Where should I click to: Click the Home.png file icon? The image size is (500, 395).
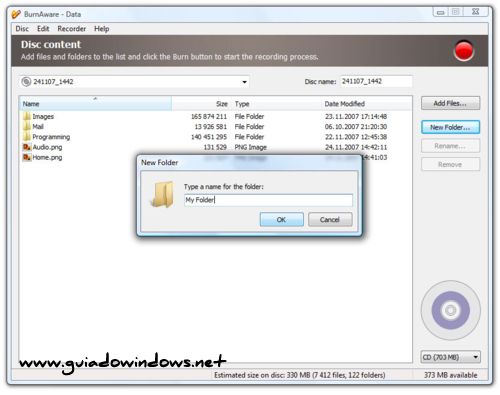(x=27, y=157)
